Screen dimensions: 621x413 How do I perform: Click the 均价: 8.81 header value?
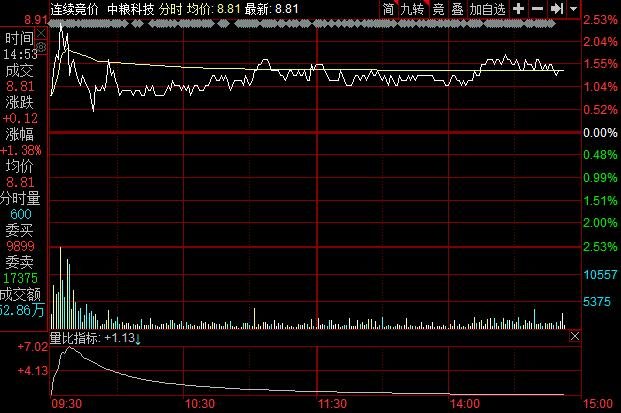[213, 9]
